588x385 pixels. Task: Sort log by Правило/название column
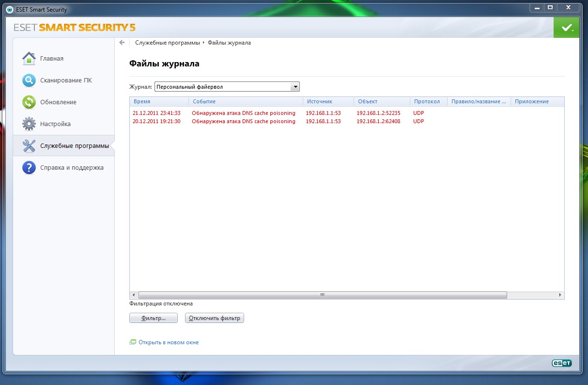[479, 101]
